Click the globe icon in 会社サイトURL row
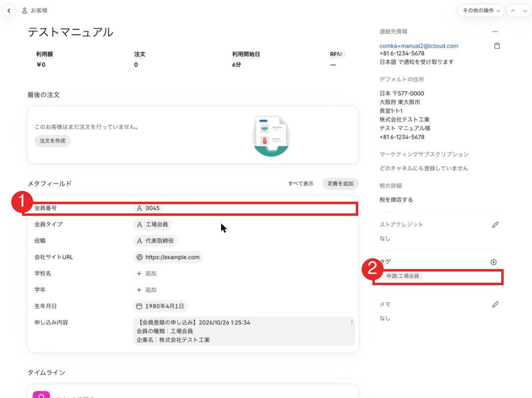Image resolution: width=532 pixels, height=398 pixels. click(139, 257)
